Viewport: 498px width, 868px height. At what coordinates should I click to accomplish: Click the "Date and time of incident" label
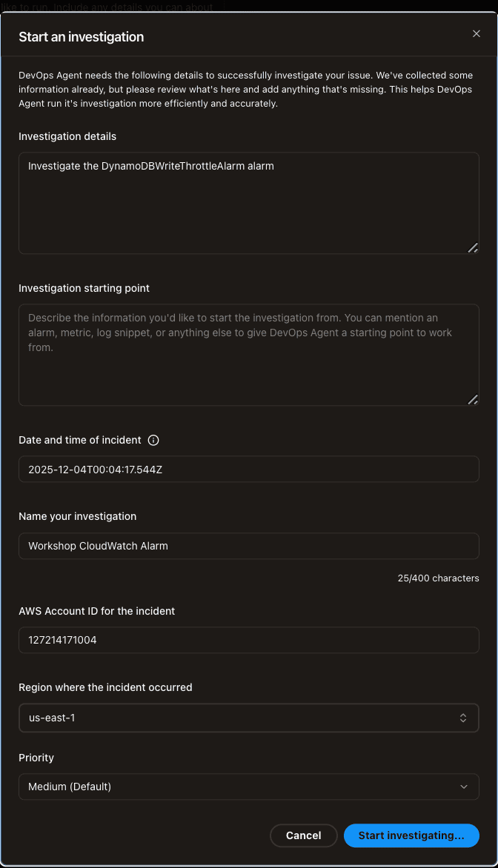click(x=79, y=440)
